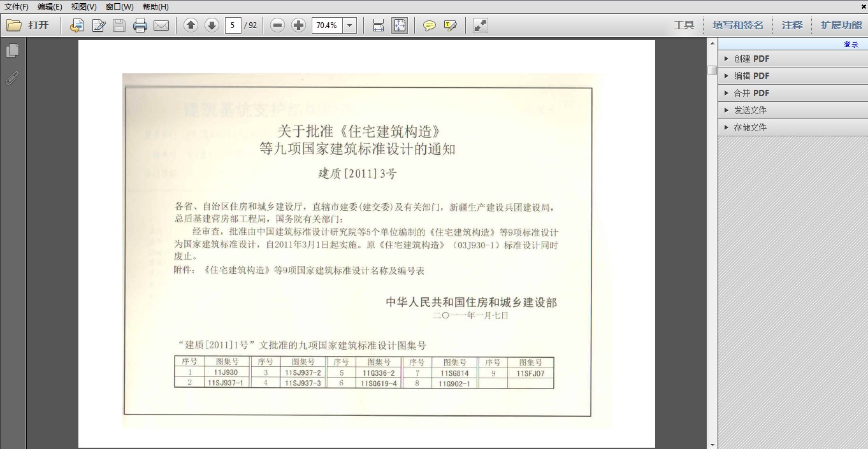Click table cell 11G902-1

(454, 383)
